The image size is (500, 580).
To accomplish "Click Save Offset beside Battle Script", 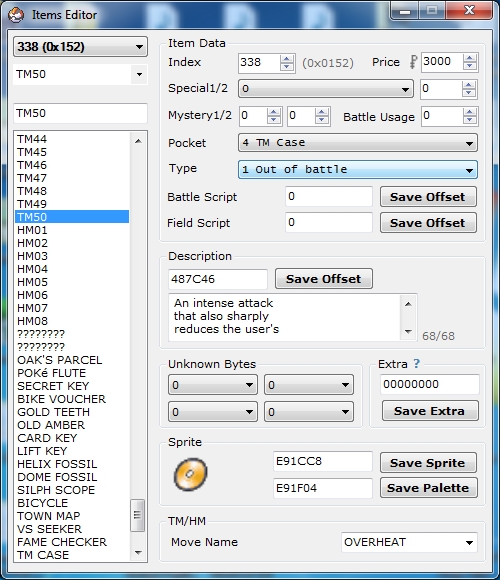I will tap(428, 197).
